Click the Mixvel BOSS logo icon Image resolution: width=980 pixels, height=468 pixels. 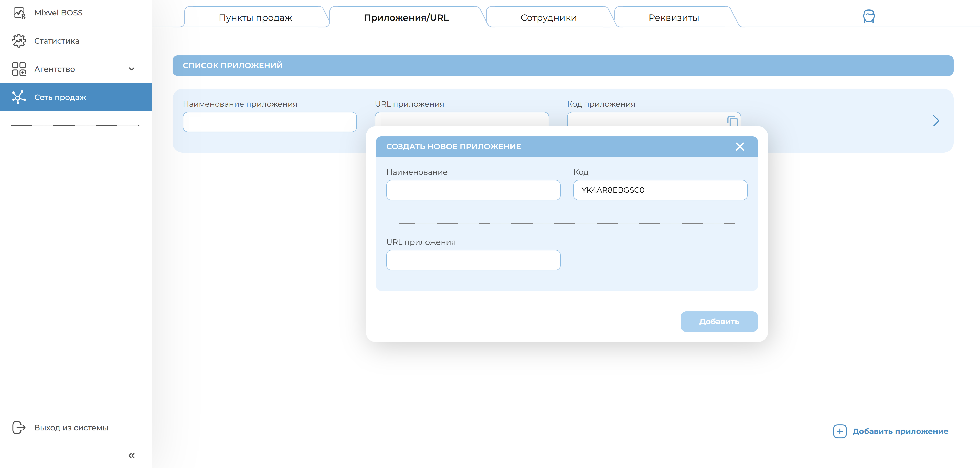pyautogui.click(x=19, y=13)
